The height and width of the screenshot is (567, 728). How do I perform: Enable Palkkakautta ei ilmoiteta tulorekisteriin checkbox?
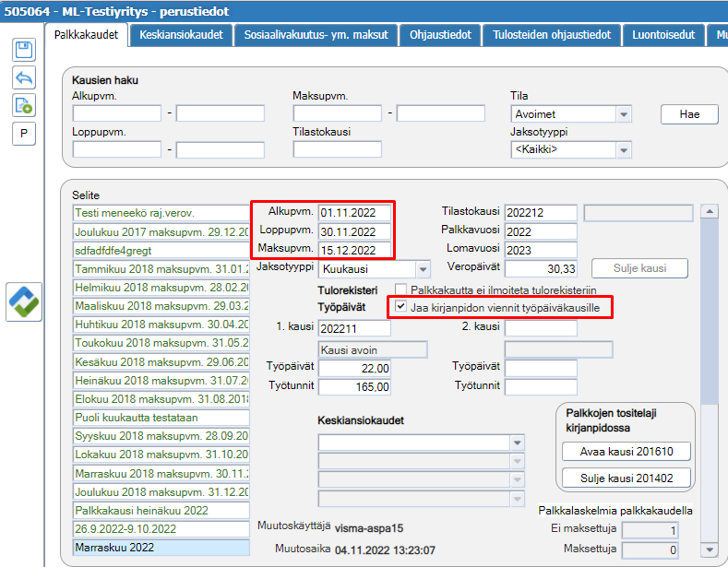pyautogui.click(x=400, y=289)
